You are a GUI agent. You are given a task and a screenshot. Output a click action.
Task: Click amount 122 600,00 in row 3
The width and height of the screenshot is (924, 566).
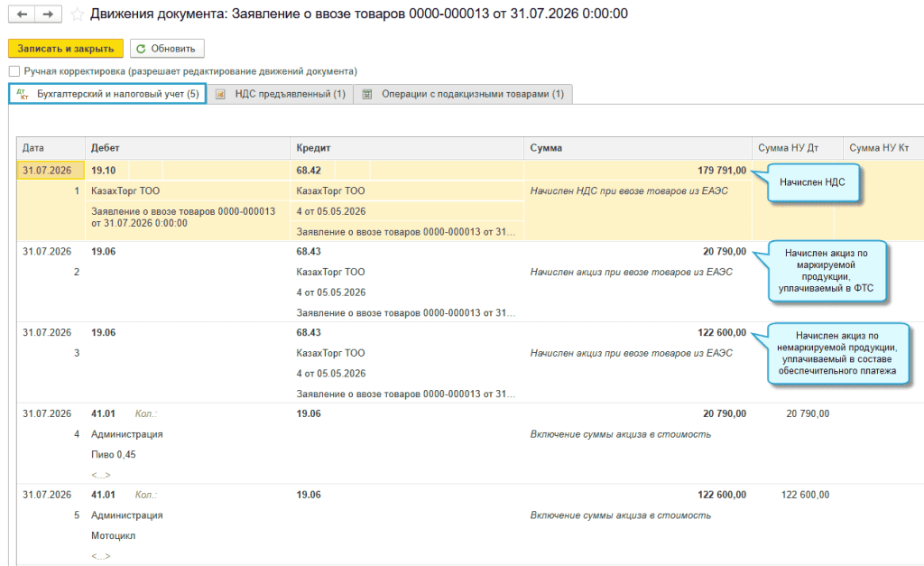point(722,332)
